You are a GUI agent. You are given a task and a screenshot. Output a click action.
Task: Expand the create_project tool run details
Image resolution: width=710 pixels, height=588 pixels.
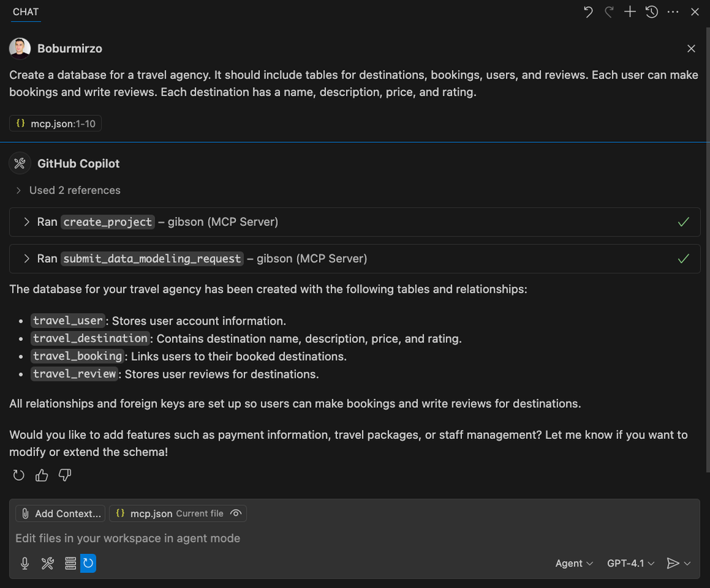tap(27, 222)
